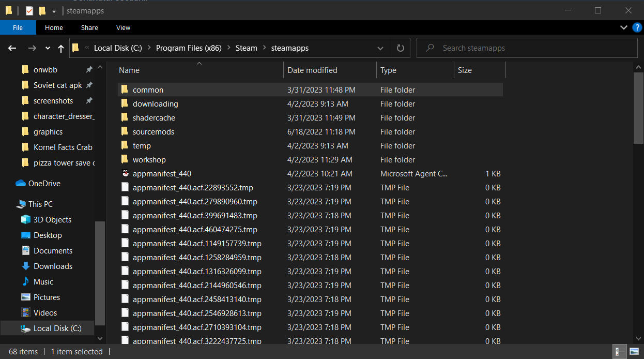Click the navigation pane scrollbar thumb
This screenshot has height=359, width=644.
(x=100, y=273)
